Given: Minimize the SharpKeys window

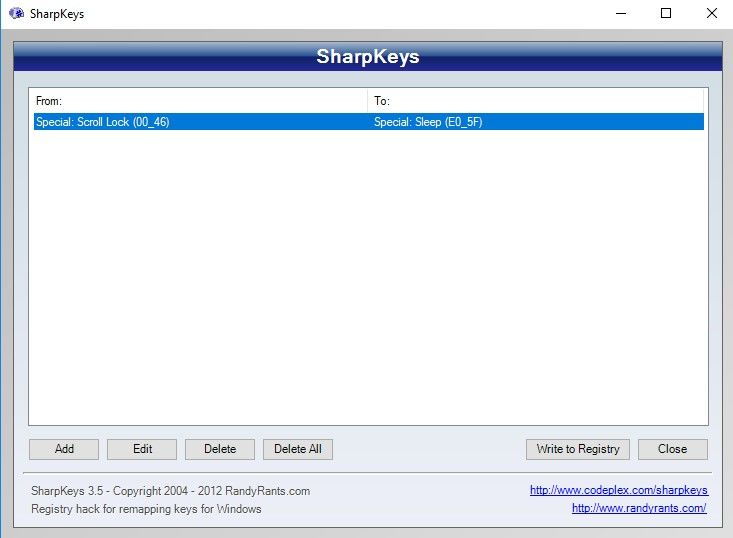Looking at the screenshot, I should point(621,14).
